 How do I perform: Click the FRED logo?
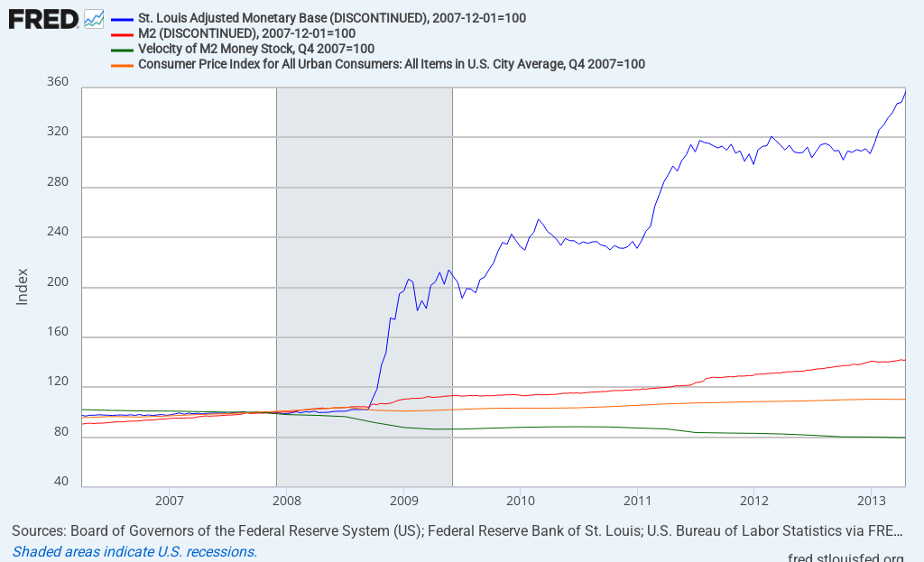(x=43, y=20)
